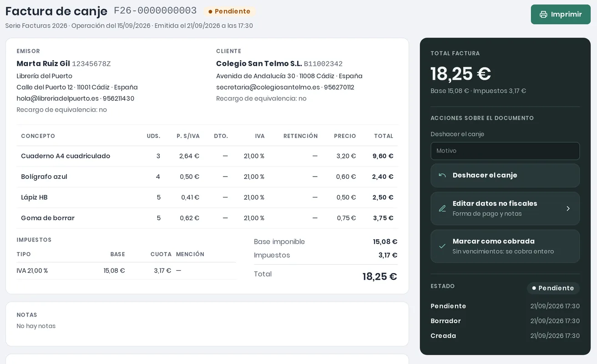Click the secretaria@colegiosantelmo.es contact line
This screenshot has height=364, width=597.
click(x=285, y=87)
